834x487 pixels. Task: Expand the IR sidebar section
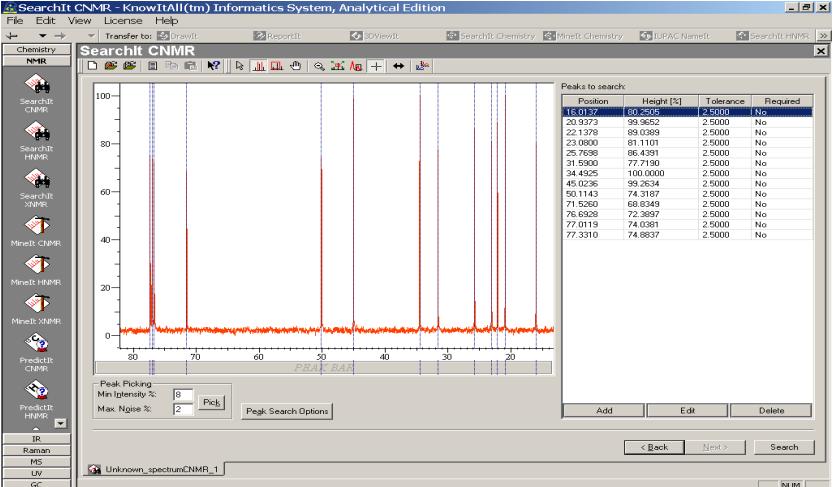click(36, 439)
